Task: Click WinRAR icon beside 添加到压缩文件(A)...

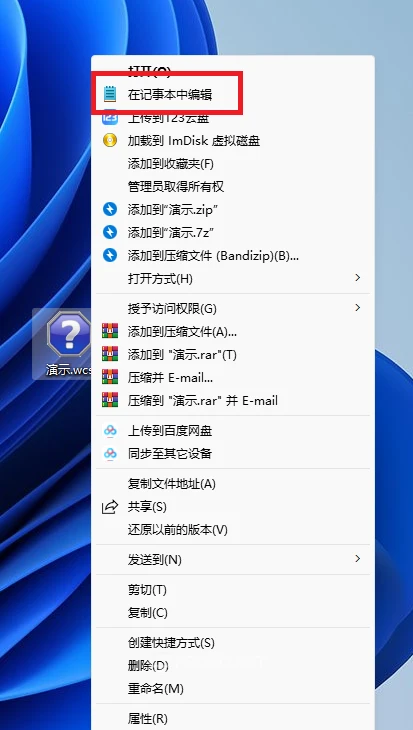Action: [x=110, y=331]
